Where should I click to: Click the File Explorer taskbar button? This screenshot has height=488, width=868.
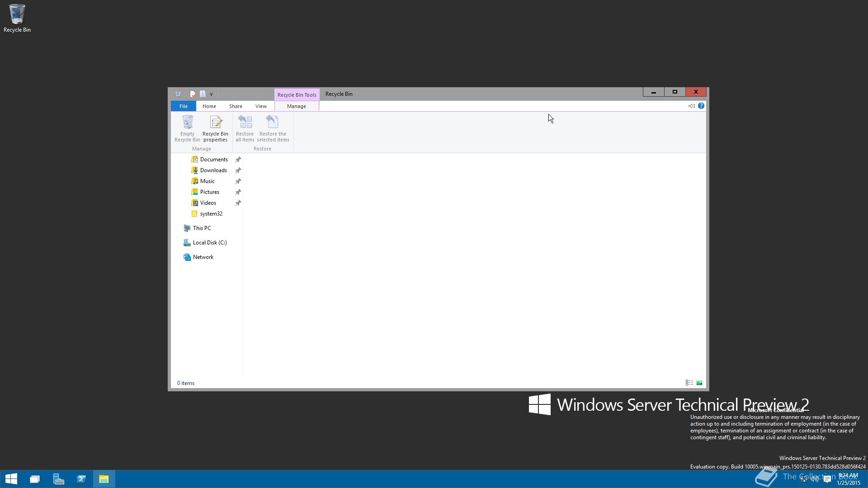(104, 479)
